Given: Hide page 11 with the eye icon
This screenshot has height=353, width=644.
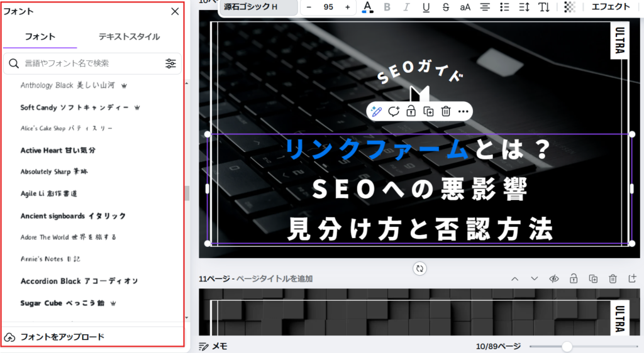Looking at the screenshot, I should tap(554, 279).
